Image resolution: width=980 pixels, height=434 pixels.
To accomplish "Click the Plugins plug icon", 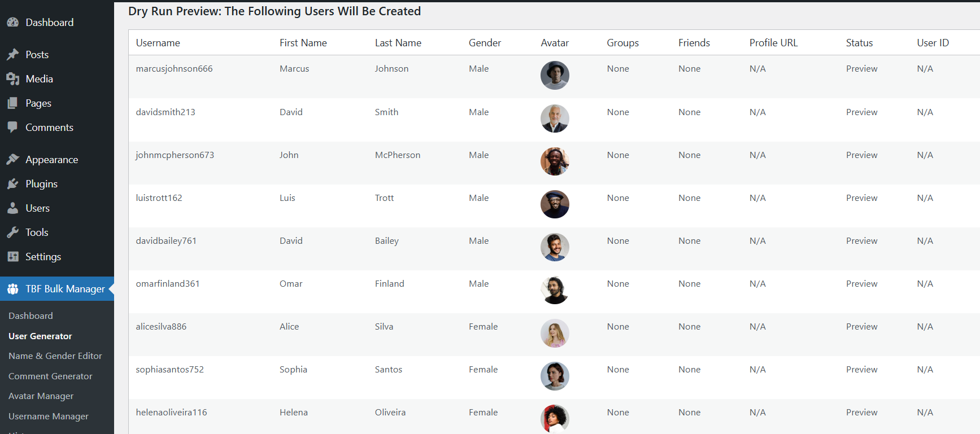I will pos(12,184).
